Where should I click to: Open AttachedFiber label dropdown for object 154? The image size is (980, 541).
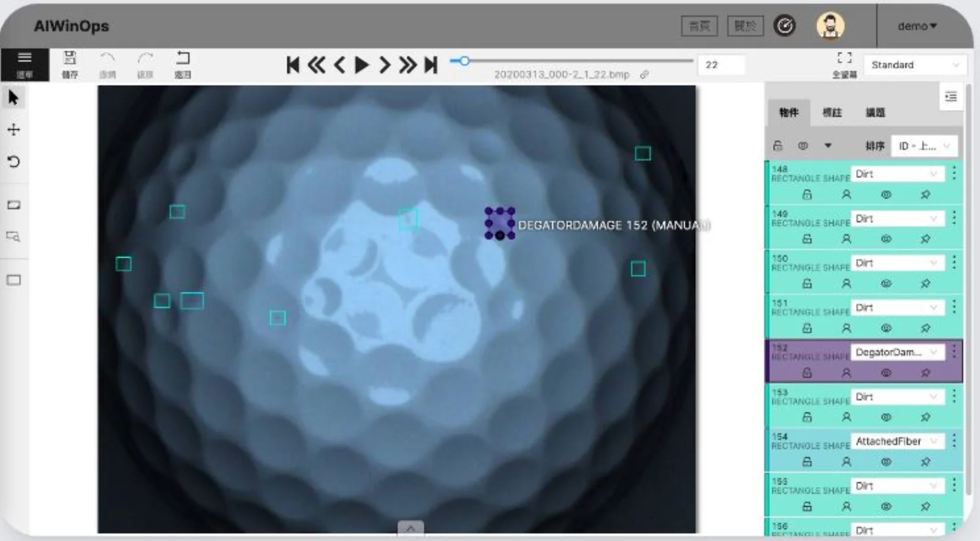(x=897, y=441)
